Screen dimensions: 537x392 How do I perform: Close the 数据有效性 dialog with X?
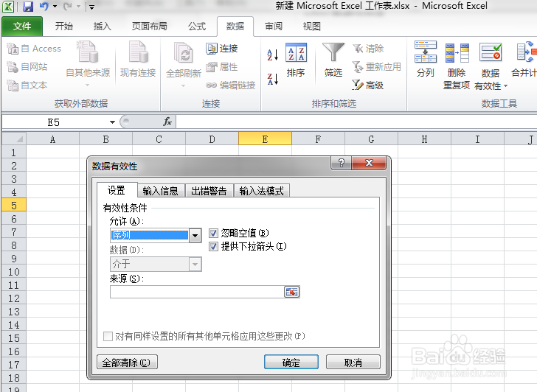(369, 163)
